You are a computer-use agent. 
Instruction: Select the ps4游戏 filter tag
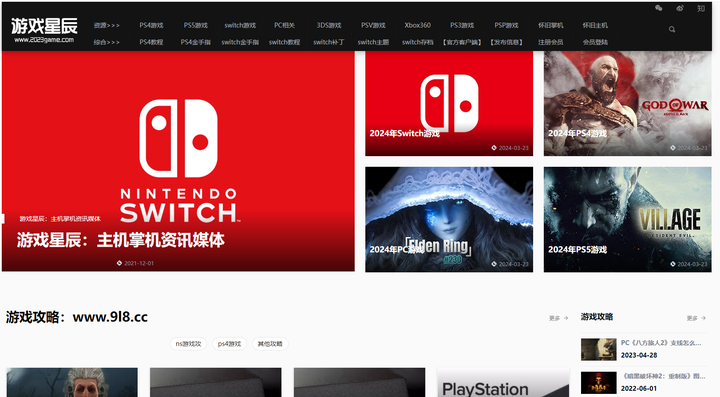coord(229,344)
